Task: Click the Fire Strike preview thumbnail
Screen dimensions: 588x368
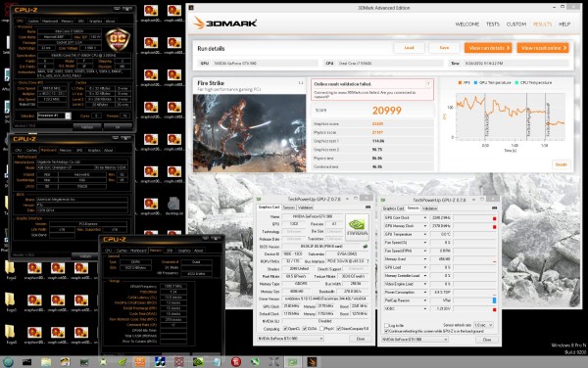Action: point(249,133)
